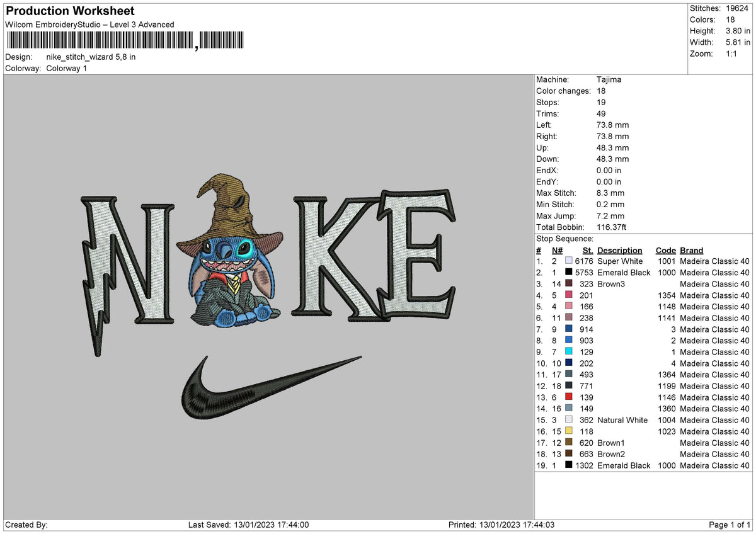
Task: Select the 'Super White' description in row 1
Action: coord(620,261)
